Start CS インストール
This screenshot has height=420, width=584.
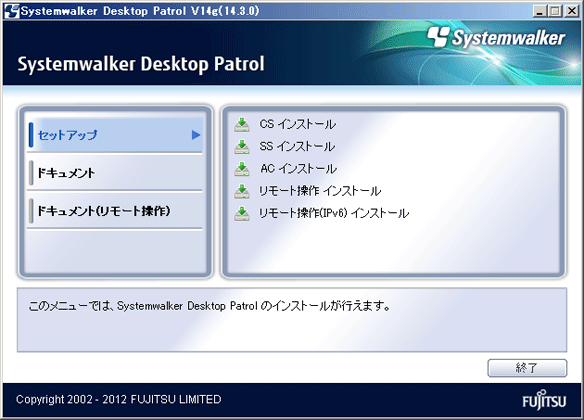click(x=298, y=124)
